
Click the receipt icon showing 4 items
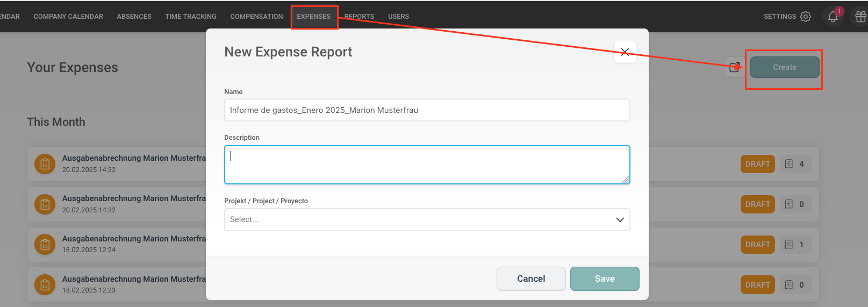[789, 164]
